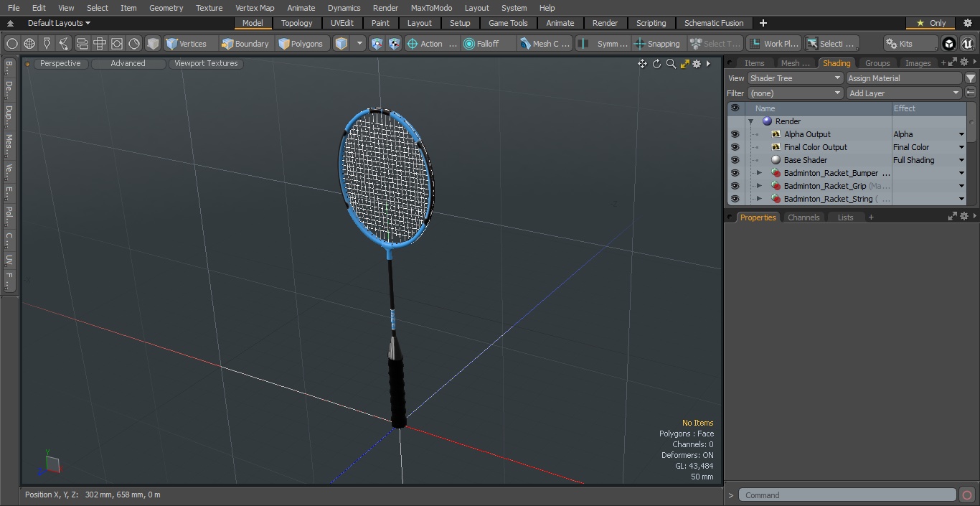
Task: Select the globe sphere tool icon
Action: click(29, 44)
